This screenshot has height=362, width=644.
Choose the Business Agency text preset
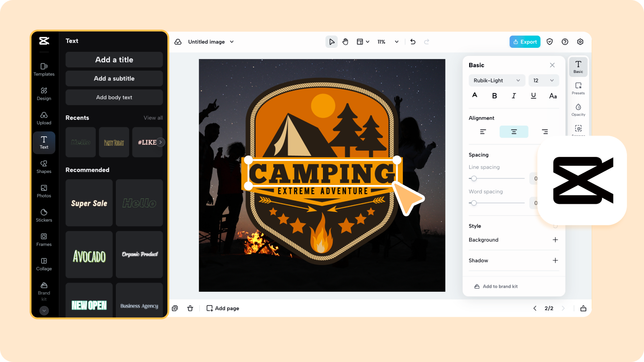(x=140, y=300)
